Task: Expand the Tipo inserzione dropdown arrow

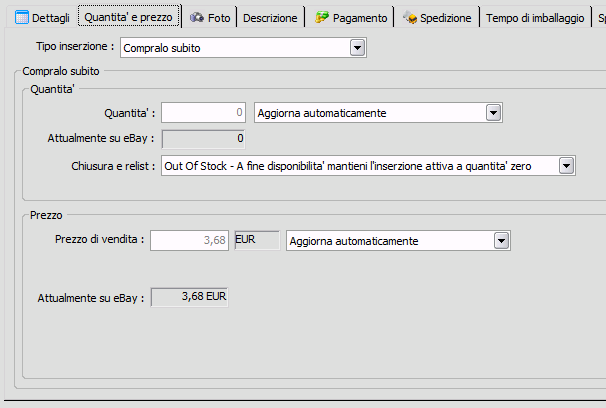Action: [x=357, y=48]
